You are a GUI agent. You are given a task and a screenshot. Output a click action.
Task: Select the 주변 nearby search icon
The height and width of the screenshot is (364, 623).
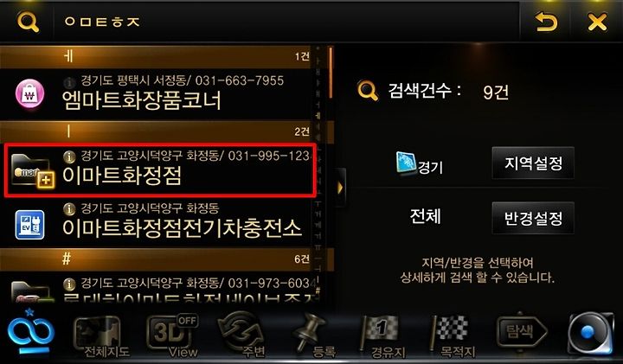[x=242, y=335]
